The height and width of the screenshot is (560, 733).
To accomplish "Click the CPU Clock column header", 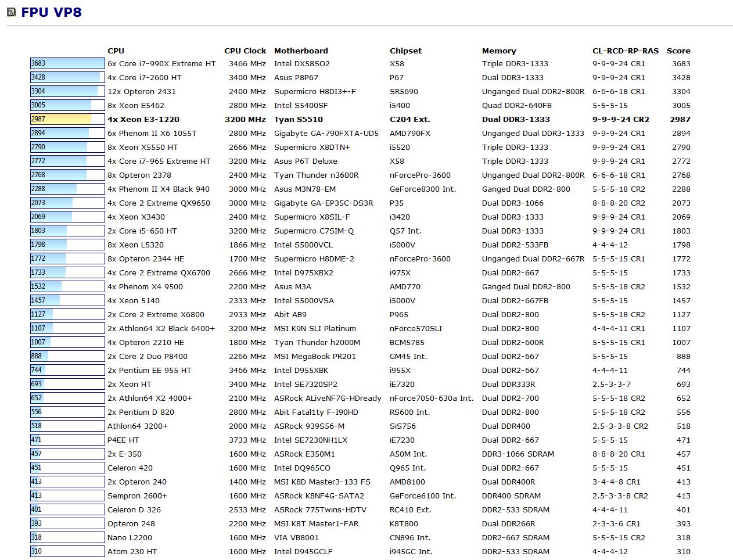I will pyautogui.click(x=245, y=51).
